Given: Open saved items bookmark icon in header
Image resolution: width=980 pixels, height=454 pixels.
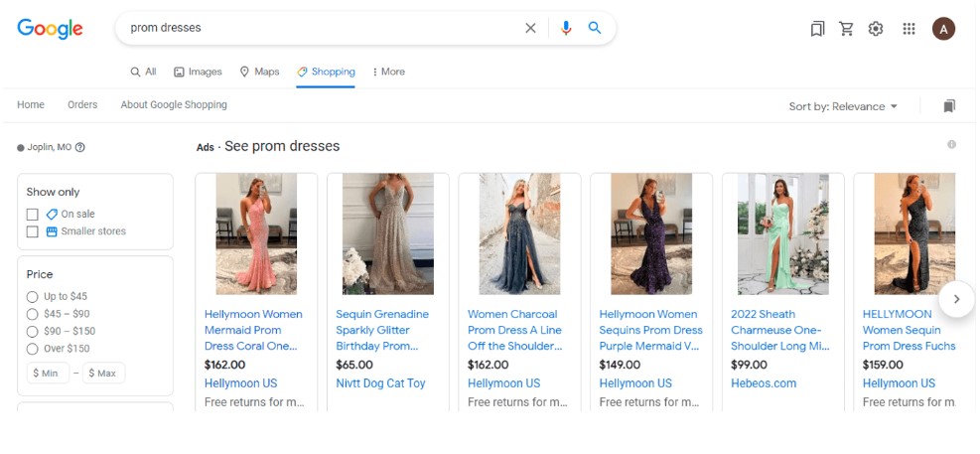Looking at the screenshot, I should click(x=817, y=29).
